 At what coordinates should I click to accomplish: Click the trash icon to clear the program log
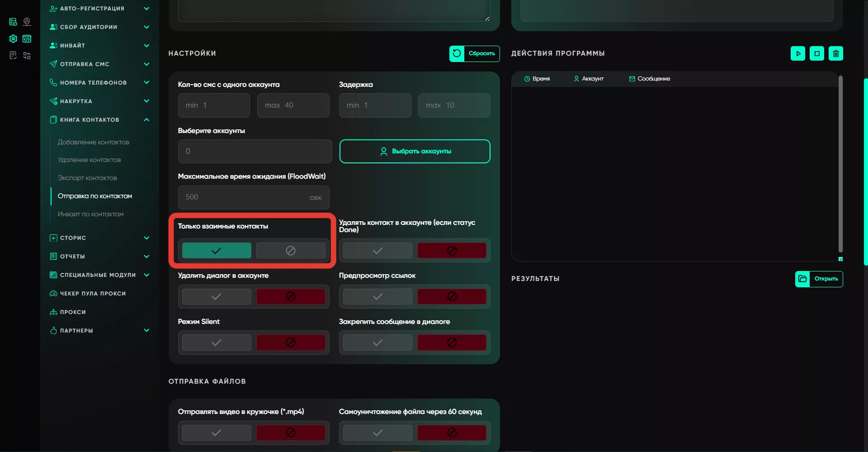click(835, 53)
